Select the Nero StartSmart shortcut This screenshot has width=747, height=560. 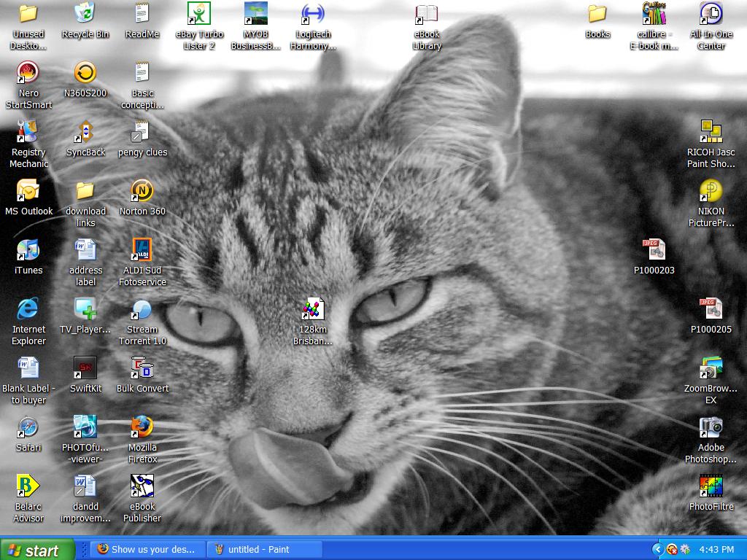tap(28, 73)
